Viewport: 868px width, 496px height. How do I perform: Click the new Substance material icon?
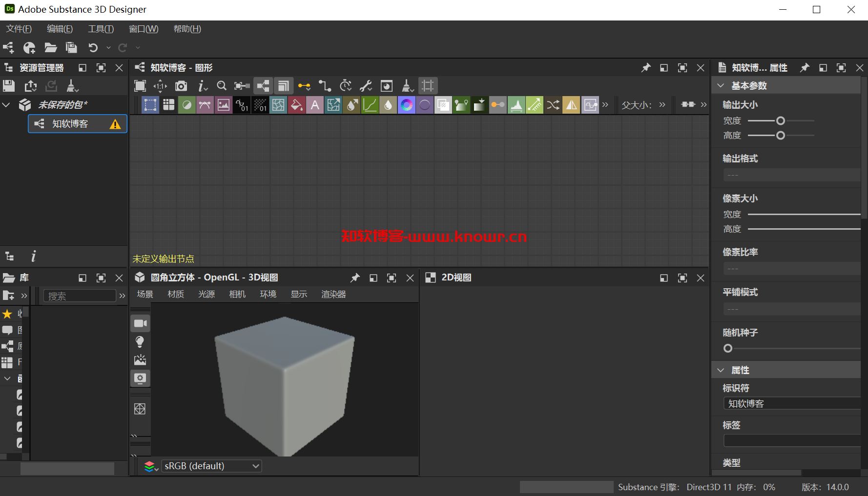[29, 47]
